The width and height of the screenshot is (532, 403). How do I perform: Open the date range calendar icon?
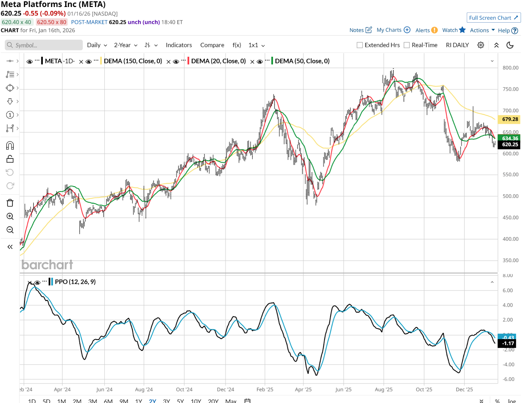[247, 401]
